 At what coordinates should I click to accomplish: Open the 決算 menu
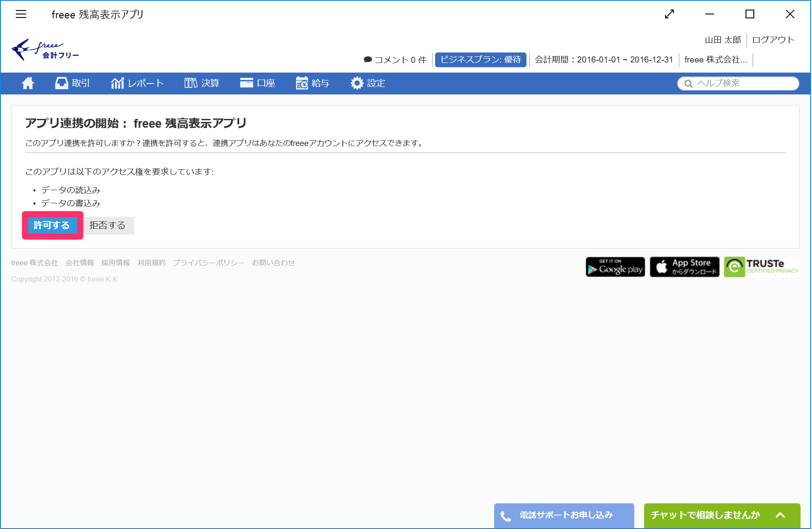(202, 83)
